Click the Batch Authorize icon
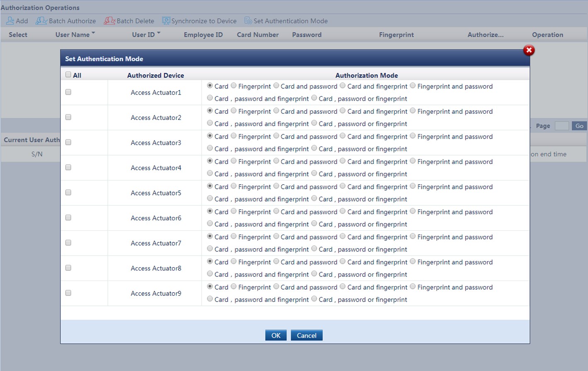588x371 pixels. 41,21
